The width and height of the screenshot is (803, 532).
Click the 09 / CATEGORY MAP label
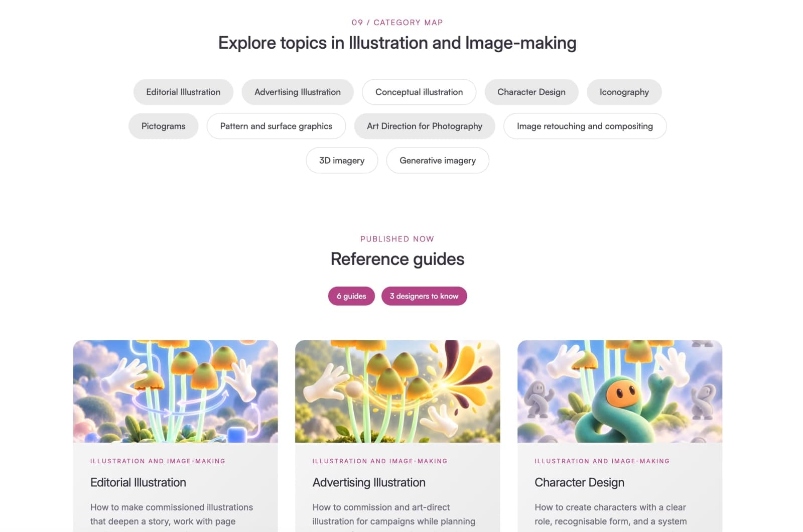(x=397, y=23)
